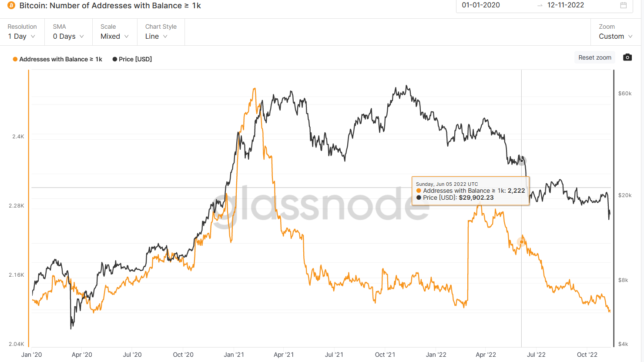The image size is (644, 362).
Task: Edit the start date 01-01-2020 field
Action: click(481, 5)
